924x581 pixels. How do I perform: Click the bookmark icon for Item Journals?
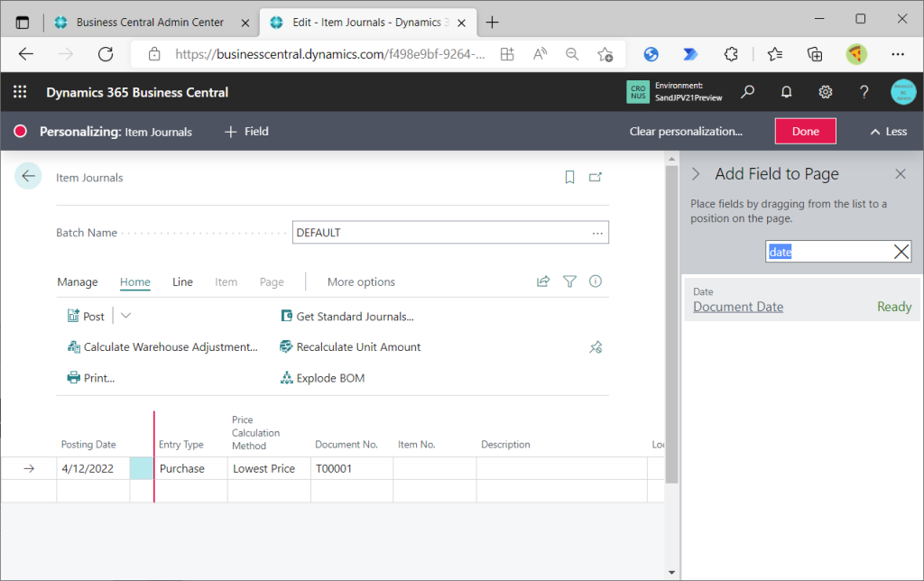(x=569, y=177)
